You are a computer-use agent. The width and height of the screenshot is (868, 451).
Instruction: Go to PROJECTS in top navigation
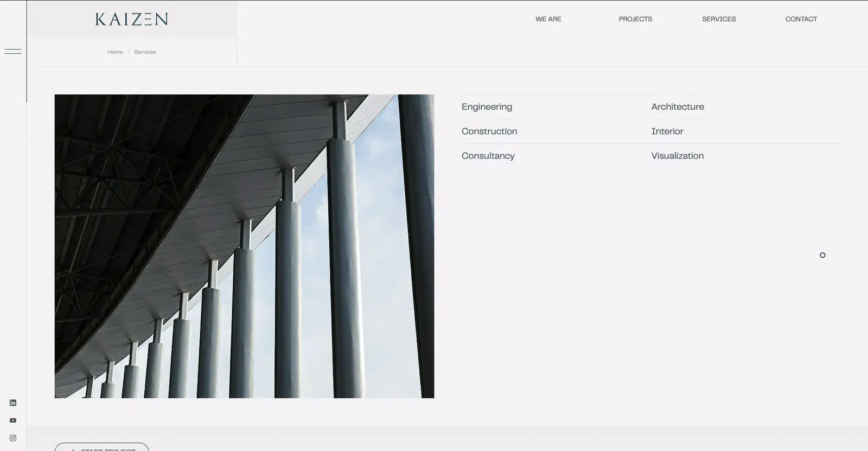tap(635, 19)
